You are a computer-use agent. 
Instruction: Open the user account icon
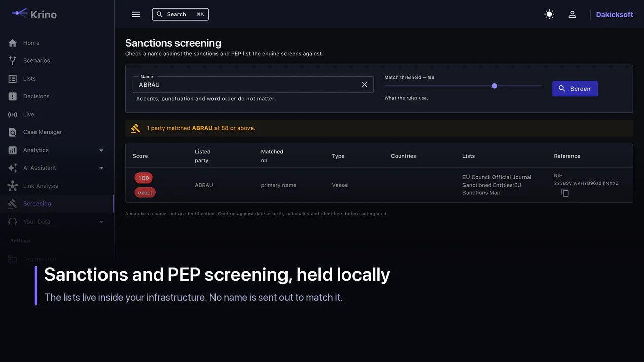tap(573, 14)
